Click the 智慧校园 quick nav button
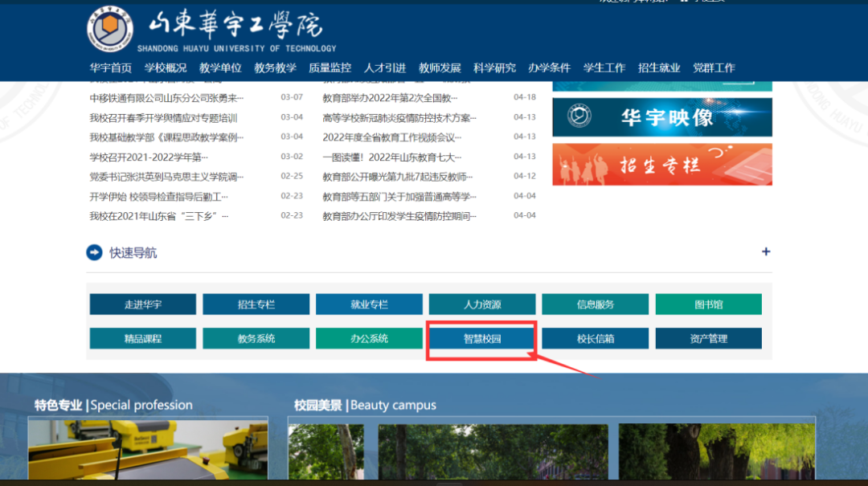868x486 pixels. coord(482,339)
